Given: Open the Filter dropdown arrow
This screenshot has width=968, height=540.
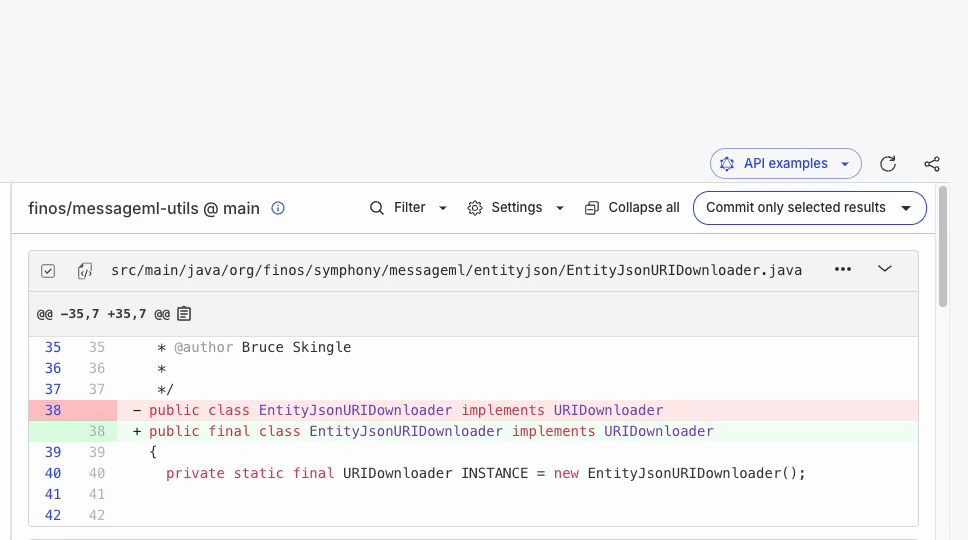Looking at the screenshot, I should pyautogui.click(x=443, y=208).
